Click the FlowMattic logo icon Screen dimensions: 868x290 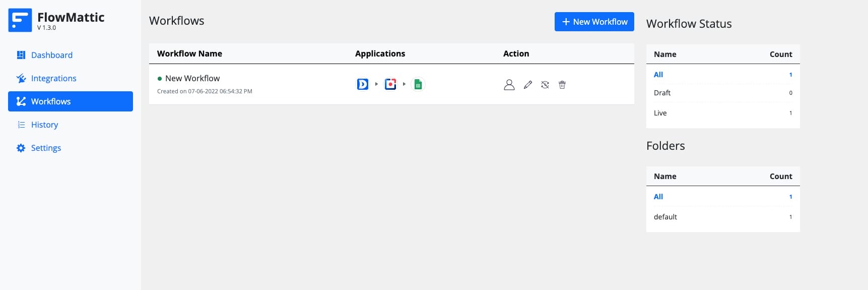coord(20,20)
